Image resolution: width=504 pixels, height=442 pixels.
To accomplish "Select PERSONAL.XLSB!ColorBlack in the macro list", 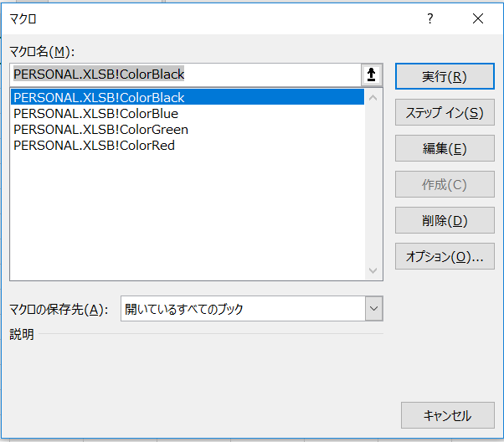I will (x=99, y=98).
